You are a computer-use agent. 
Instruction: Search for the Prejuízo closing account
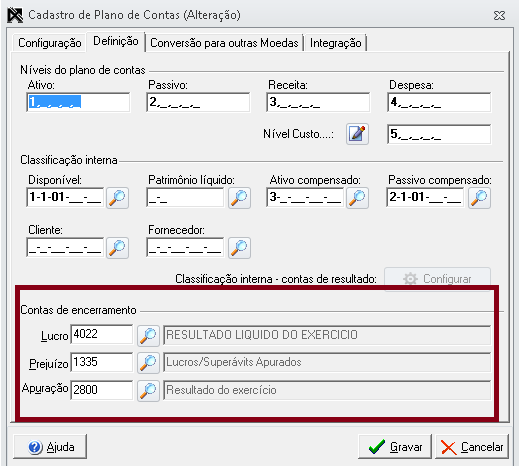tap(148, 363)
